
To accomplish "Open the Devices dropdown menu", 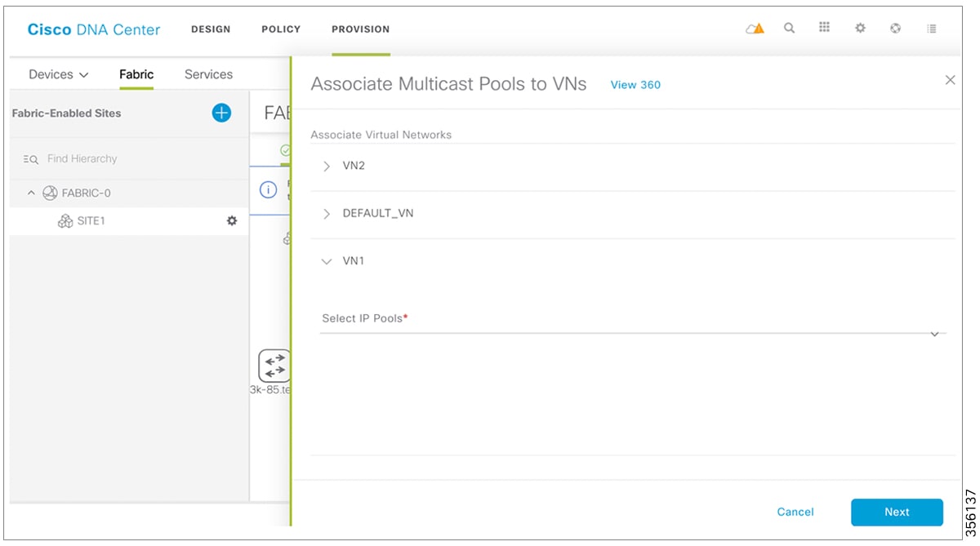I will click(59, 74).
